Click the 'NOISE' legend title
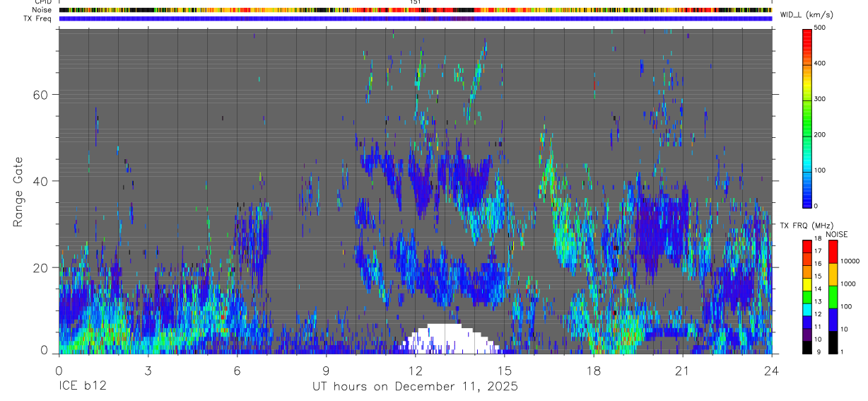 click(x=835, y=234)
